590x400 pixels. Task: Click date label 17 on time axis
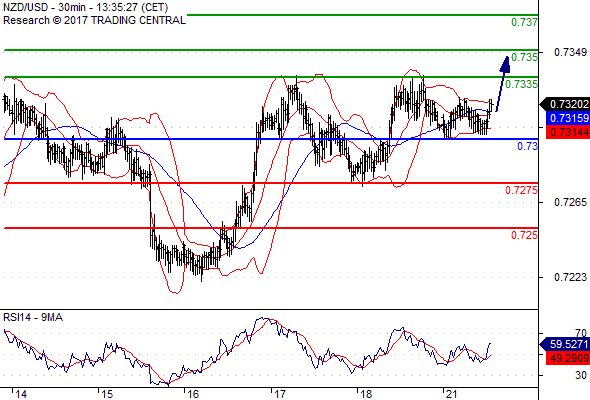279,394
